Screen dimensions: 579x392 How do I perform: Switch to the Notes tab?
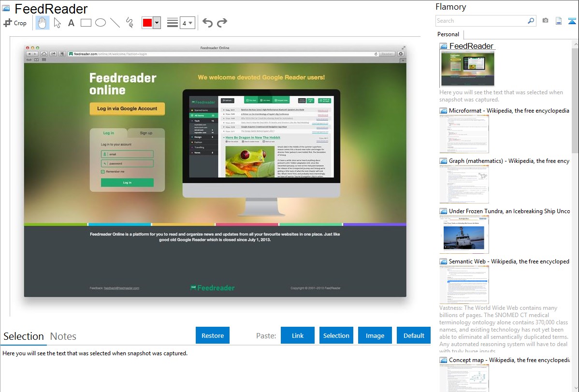(63, 336)
